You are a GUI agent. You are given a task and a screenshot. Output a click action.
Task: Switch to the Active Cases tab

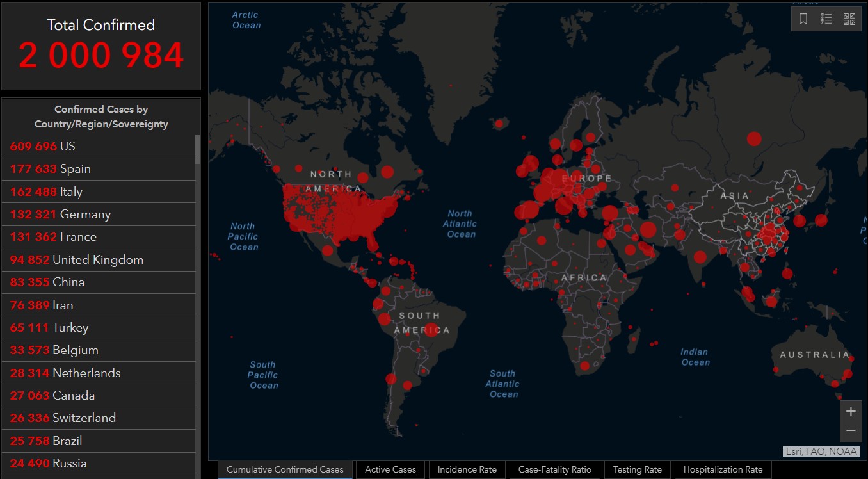click(390, 469)
